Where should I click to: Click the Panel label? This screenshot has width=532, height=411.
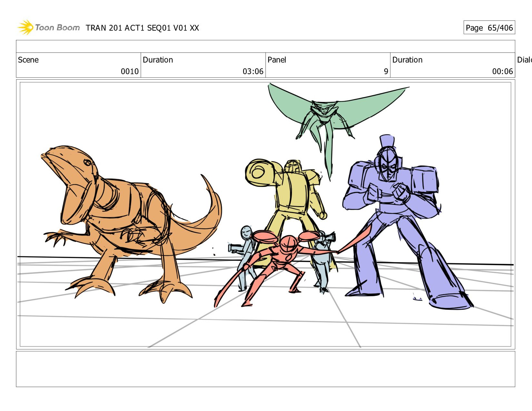[x=277, y=60]
